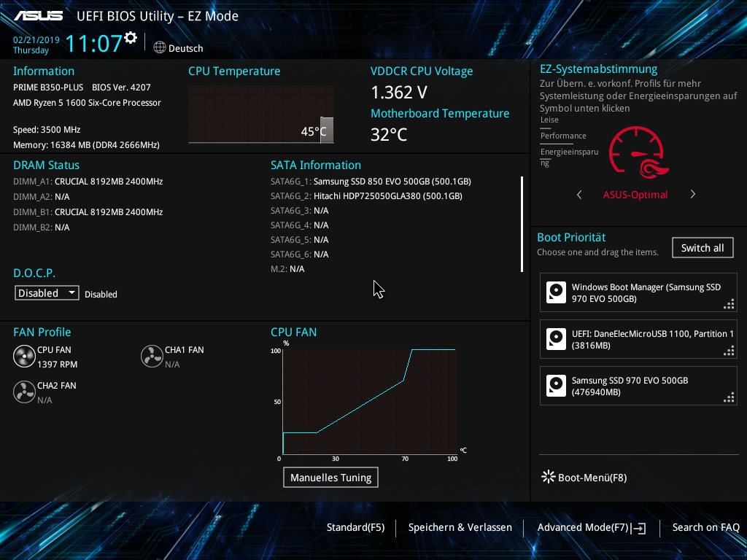Click the red ASUS-Optimal speedometer icon

638,152
